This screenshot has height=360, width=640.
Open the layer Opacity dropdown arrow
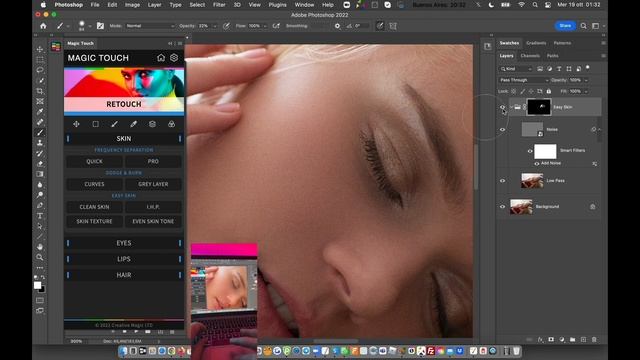[587, 80]
